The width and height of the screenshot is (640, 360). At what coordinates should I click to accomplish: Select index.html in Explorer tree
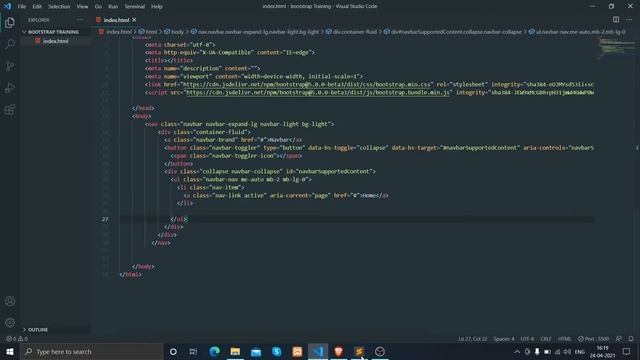click(x=56, y=41)
